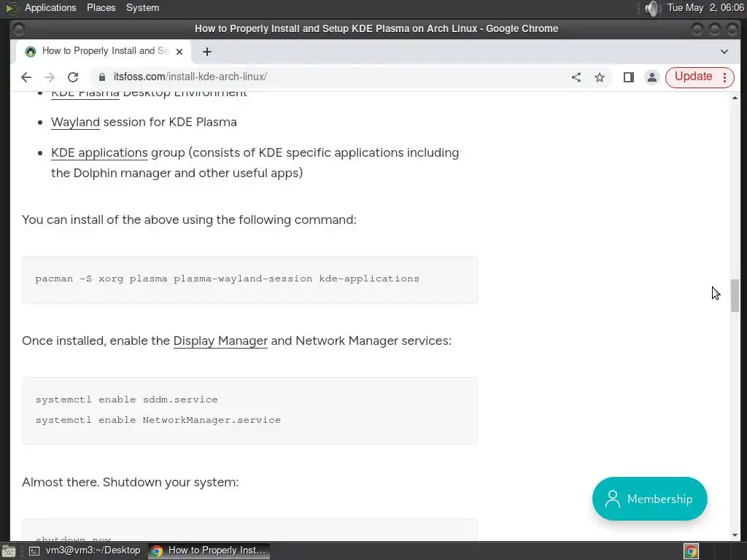The height and width of the screenshot is (560, 747).
Task: Open the Membership button
Action: 649,499
